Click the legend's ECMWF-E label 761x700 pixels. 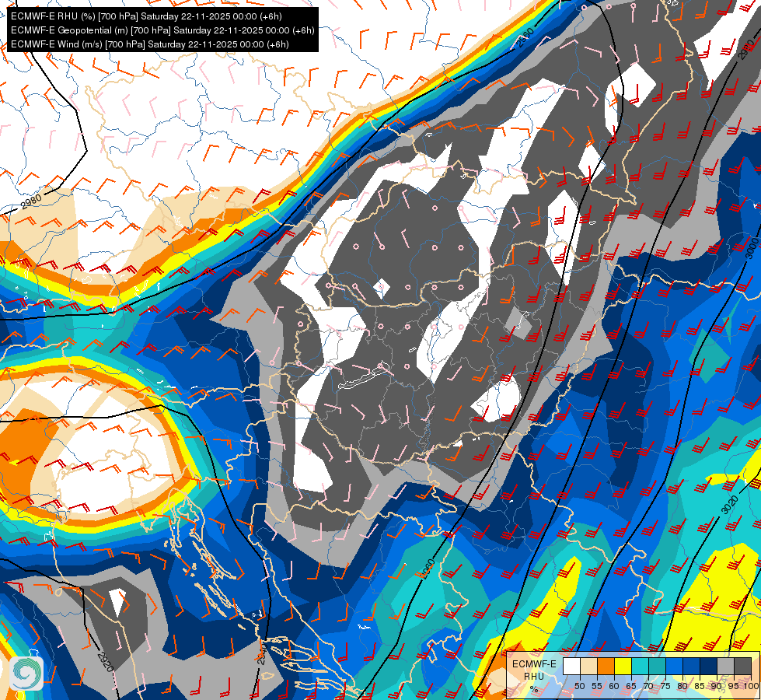(534, 664)
